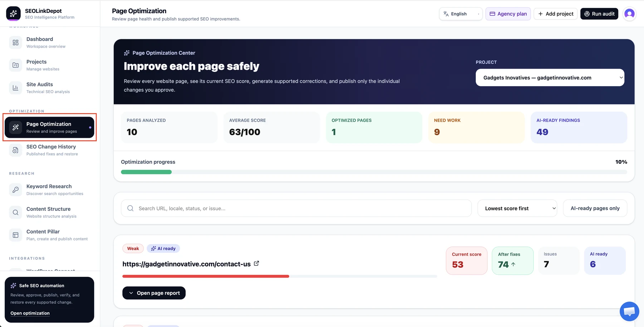Click the SEO Change History icon
The height and width of the screenshot is (327, 644).
click(x=15, y=150)
